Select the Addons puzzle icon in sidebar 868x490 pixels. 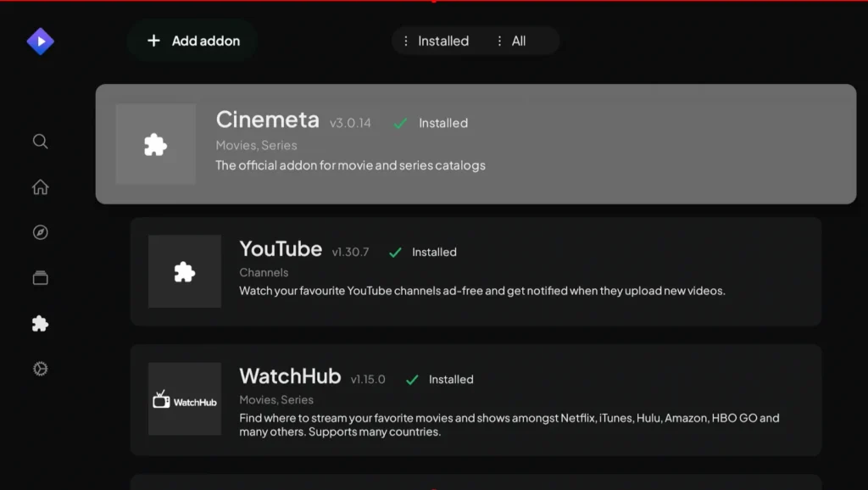40,323
